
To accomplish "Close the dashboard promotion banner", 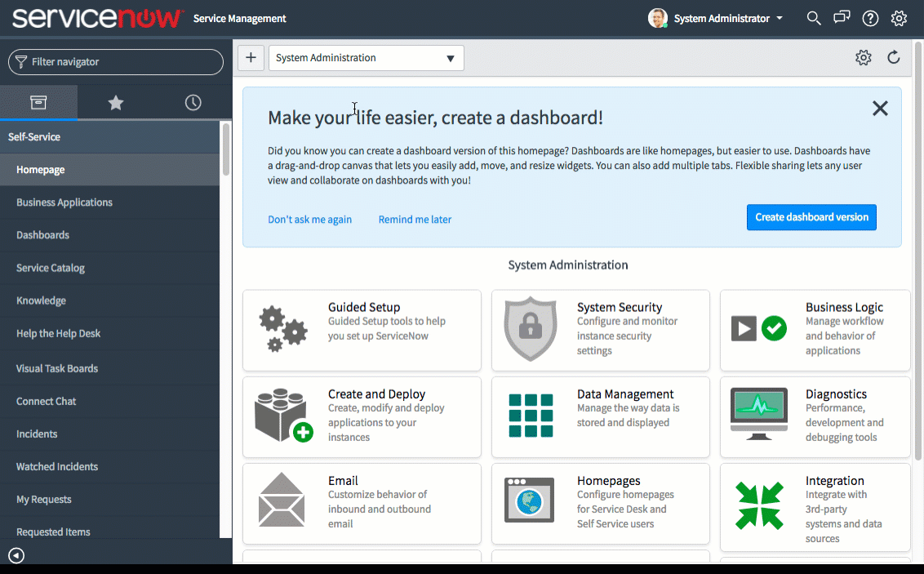I will (x=880, y=109).
